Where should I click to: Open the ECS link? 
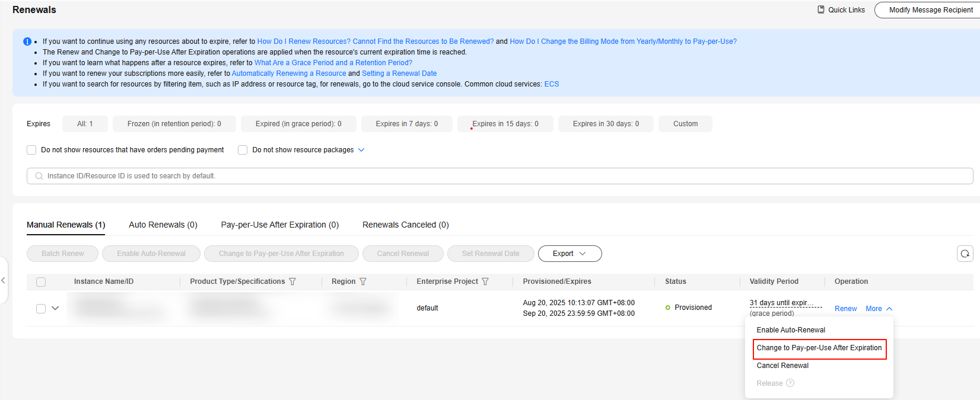click(x=552, y=84)
